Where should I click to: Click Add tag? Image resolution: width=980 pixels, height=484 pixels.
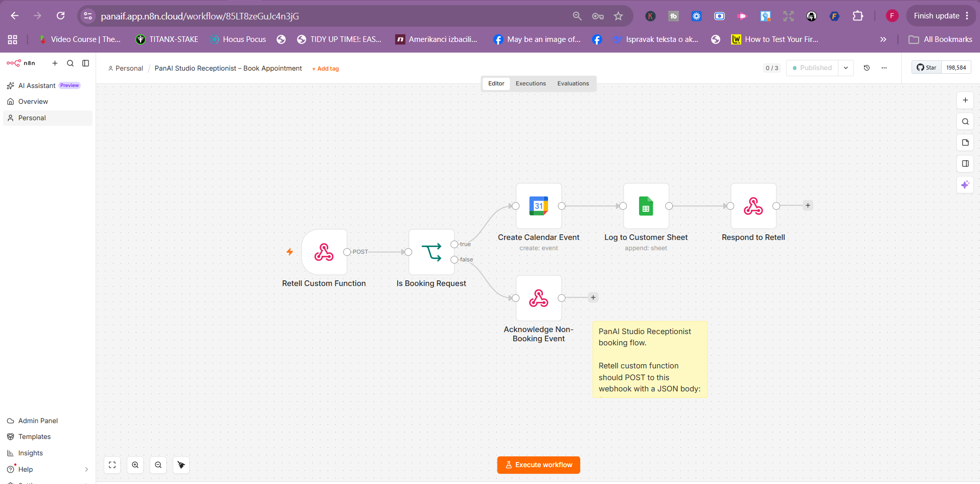point(326,69)
